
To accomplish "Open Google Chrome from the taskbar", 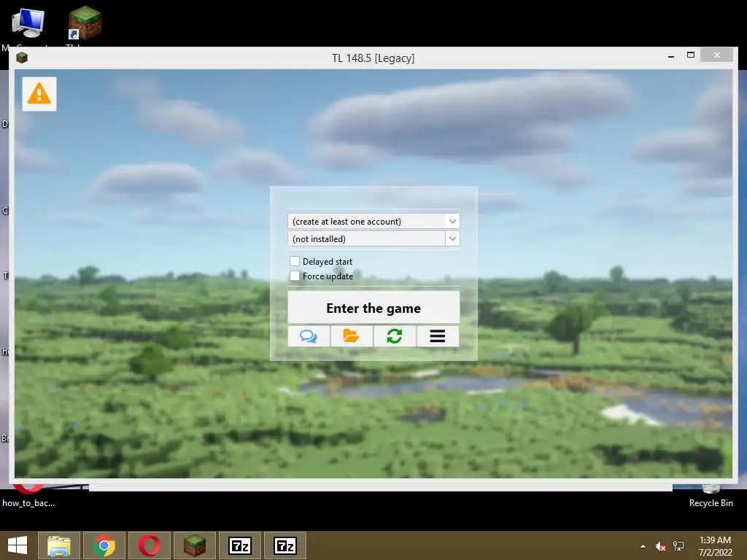I will (x=104, y=545).
